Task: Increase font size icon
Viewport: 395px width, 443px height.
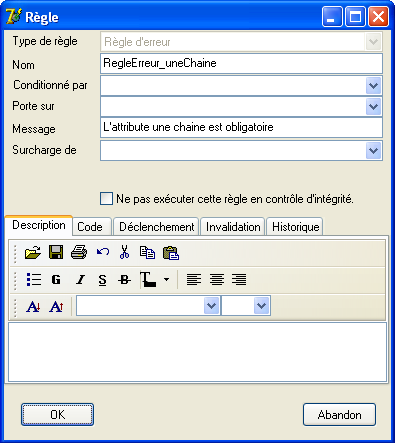Action: coord(56,306)
